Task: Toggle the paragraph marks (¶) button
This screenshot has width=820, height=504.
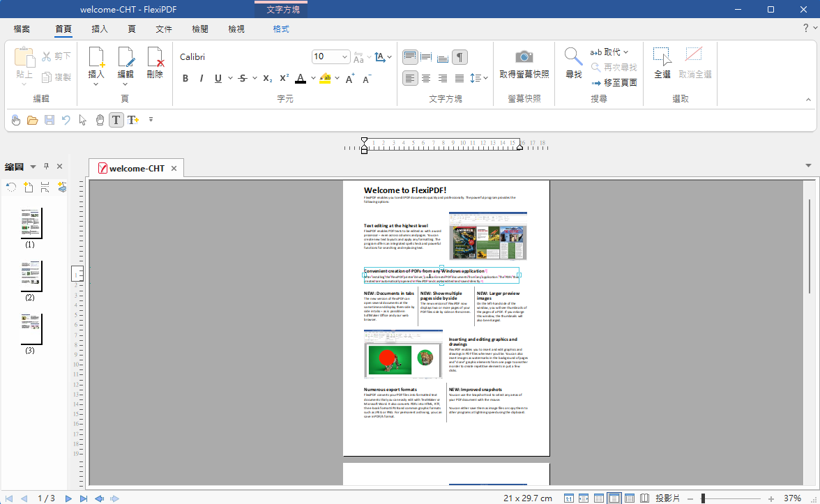Action: 460,57
